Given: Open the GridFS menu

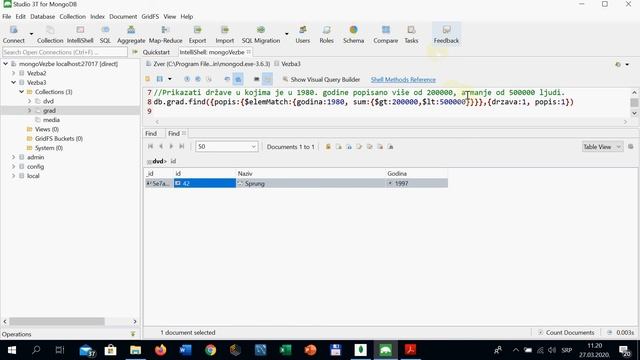Looking at the screenshot, I should 150,17.
